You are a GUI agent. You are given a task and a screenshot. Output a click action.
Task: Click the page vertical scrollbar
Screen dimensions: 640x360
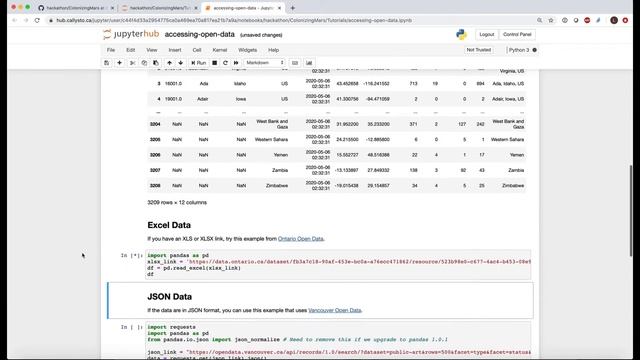click(631, 211)
